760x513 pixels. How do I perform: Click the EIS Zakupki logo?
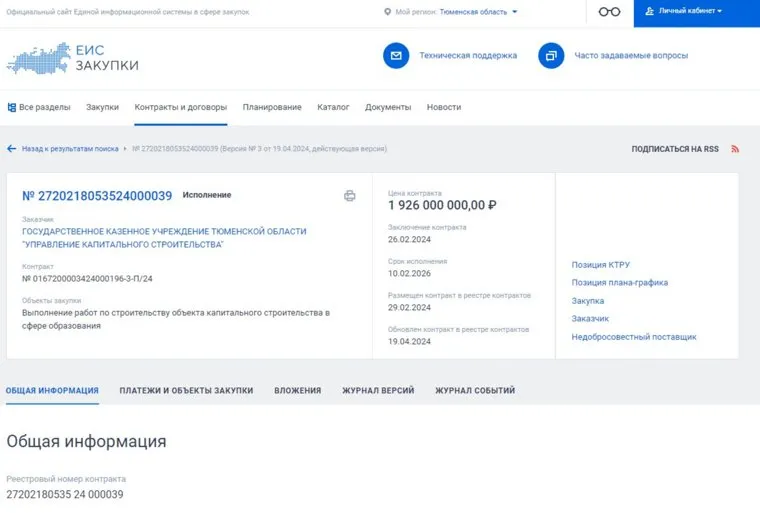72,58
